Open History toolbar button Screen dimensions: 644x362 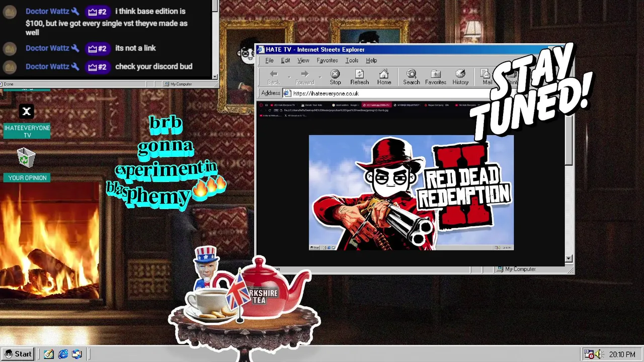460,77
